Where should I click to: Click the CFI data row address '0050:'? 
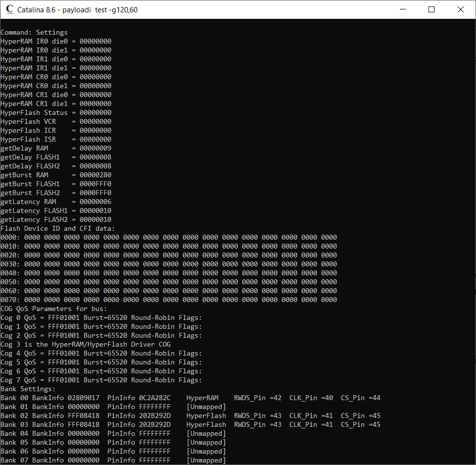10,282
